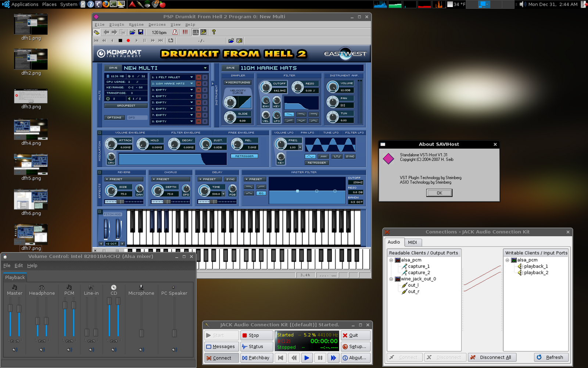Open slot 1 Felt Mallet instrument dropdown
The width and height of the screenshot is (588, 368).
click(x=191, y=77)
